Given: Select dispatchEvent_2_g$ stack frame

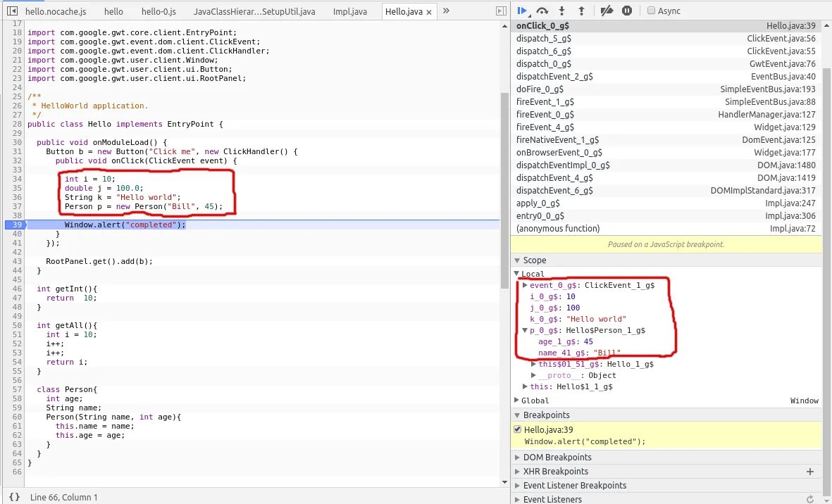Looking at the screenshot, I should 667,76.
